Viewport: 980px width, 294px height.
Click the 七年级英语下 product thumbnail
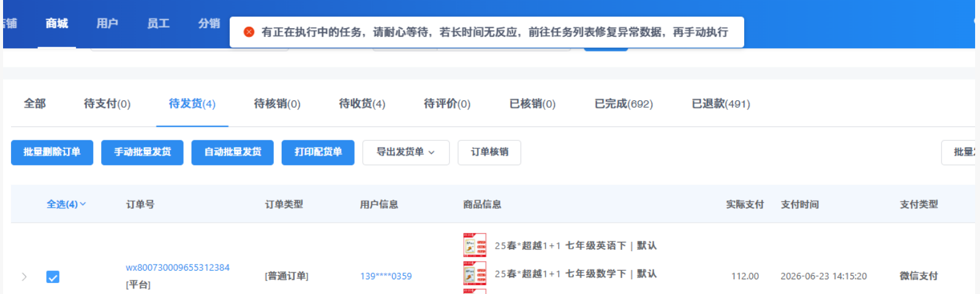pyautogui.click(x=475, y=245)
